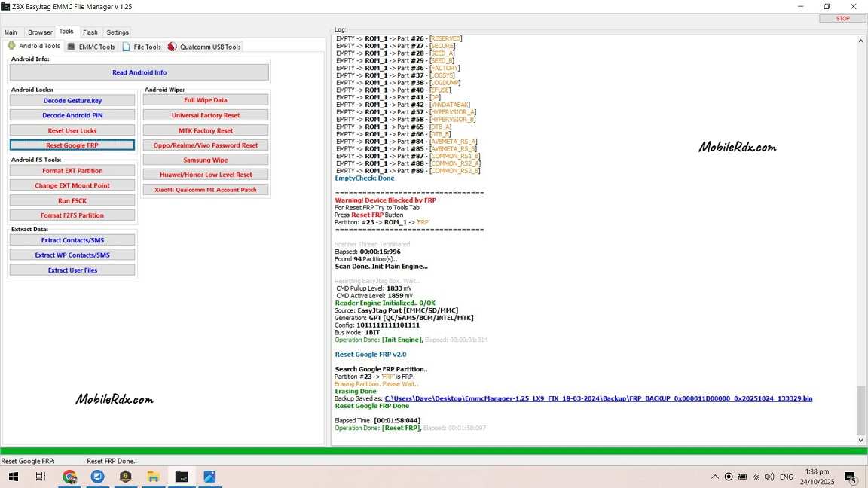Click the recording circle tray icon
The width and height of the screenshot is (868, 488).
[x=729, y=477]
